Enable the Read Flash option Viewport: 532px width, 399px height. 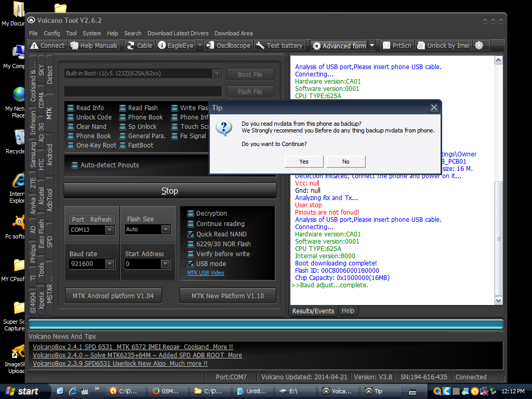click(x=123, y=108)
